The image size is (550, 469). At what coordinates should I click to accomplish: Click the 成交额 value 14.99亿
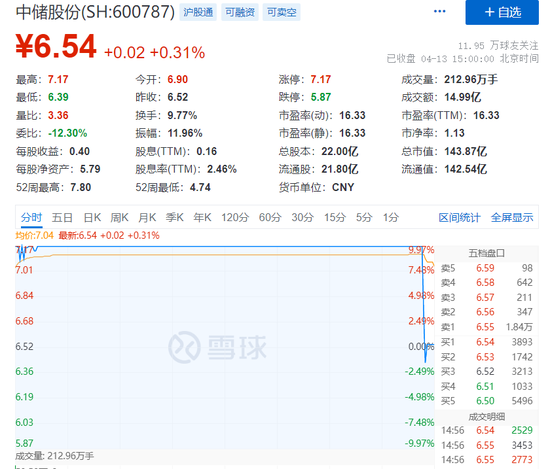click(x=463, y=97)
